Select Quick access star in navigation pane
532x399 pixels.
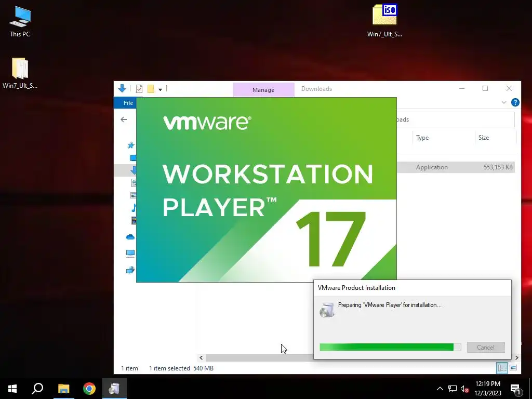(131, 145)
